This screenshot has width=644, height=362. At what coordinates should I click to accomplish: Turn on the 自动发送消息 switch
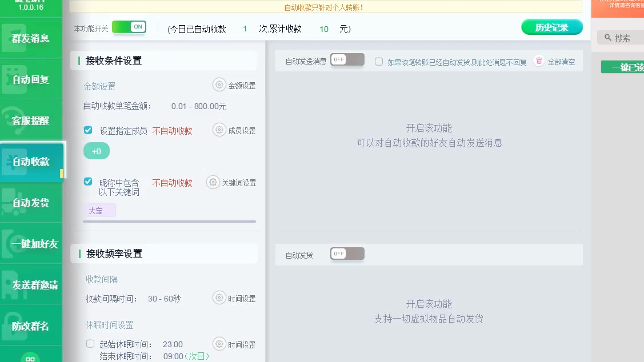tap(347, 60)
